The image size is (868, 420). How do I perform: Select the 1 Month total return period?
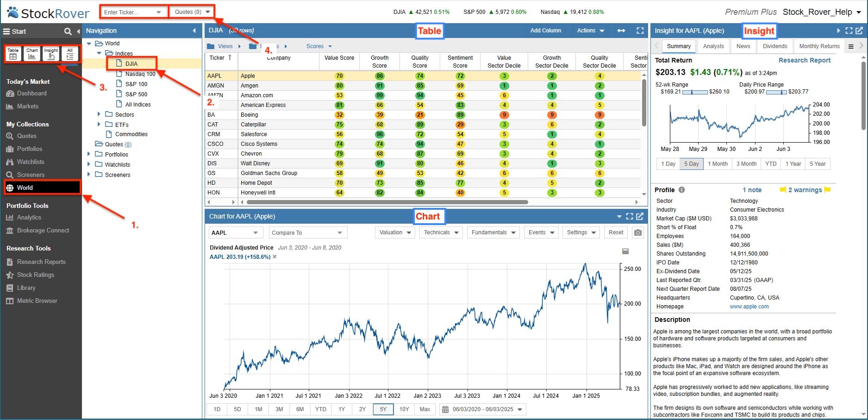pyautogui.click(x=718, y=164)
